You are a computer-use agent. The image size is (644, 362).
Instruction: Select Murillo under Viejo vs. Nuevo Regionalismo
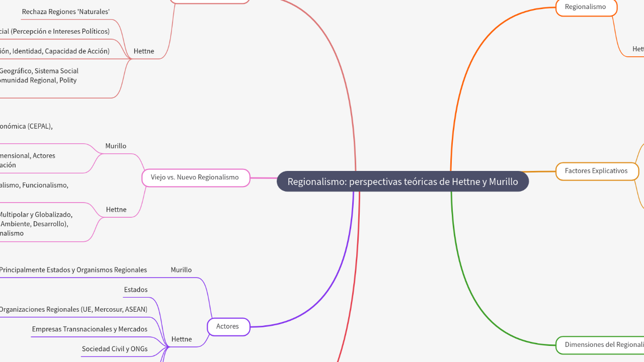[116, 146]
